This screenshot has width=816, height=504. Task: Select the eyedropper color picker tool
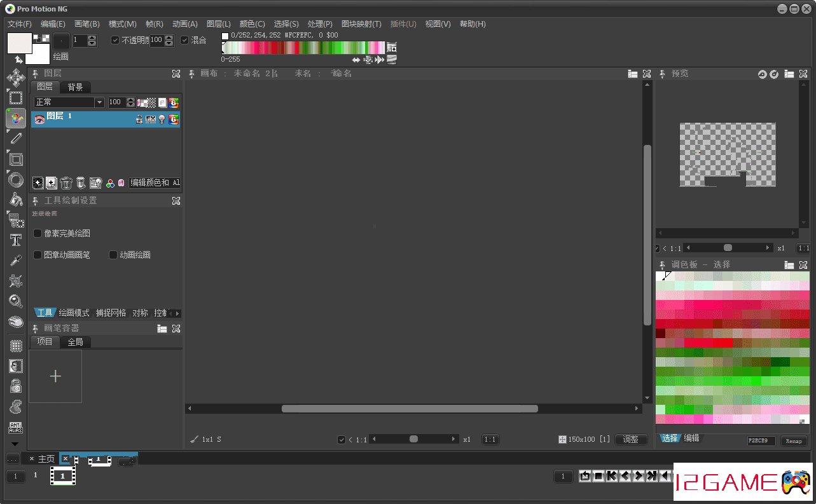pyautogui.click(x=16, y=261)
